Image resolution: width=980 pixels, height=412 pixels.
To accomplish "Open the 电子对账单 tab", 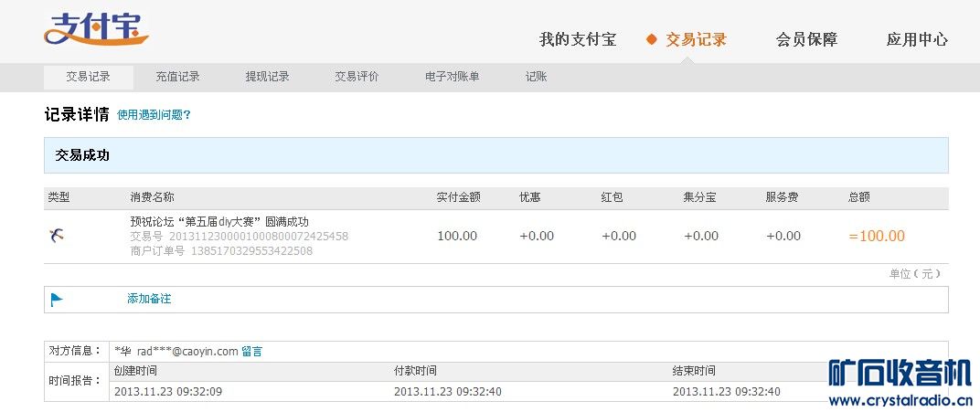I will pos(452,77).
